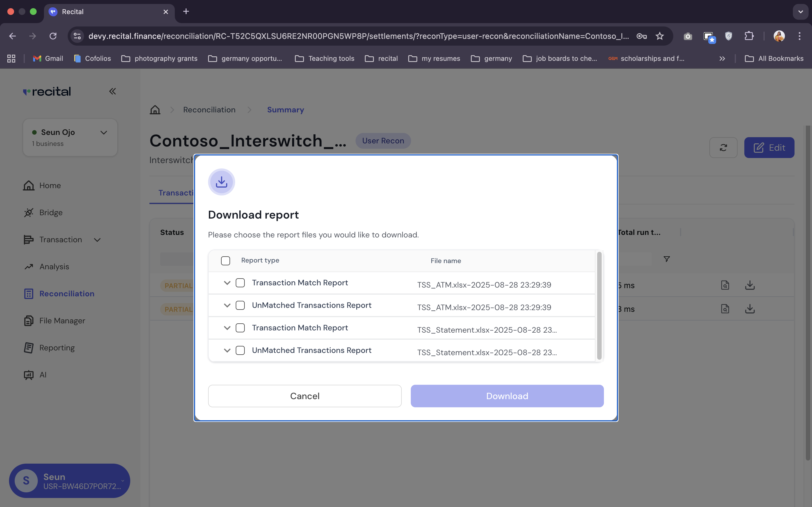The height and width of the screenshot is (507, 812).
Task: Expand the first Transaction Match Report row
Action: 227,283
